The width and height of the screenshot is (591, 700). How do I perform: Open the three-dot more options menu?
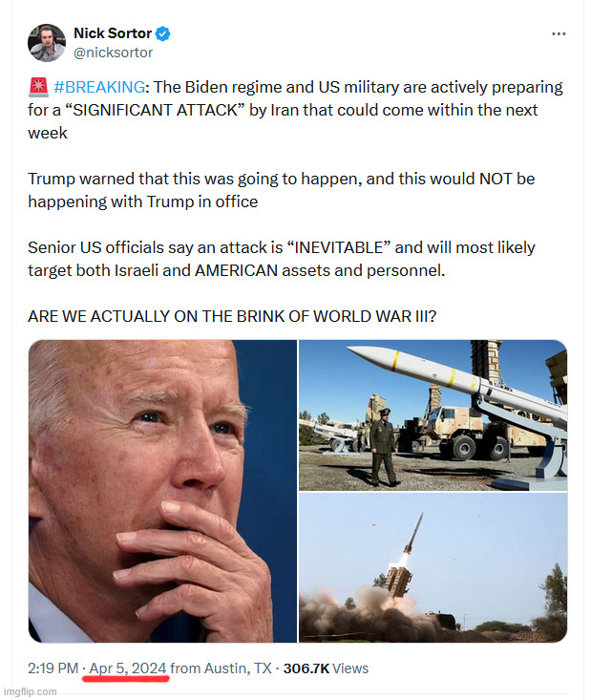[559, 34]
